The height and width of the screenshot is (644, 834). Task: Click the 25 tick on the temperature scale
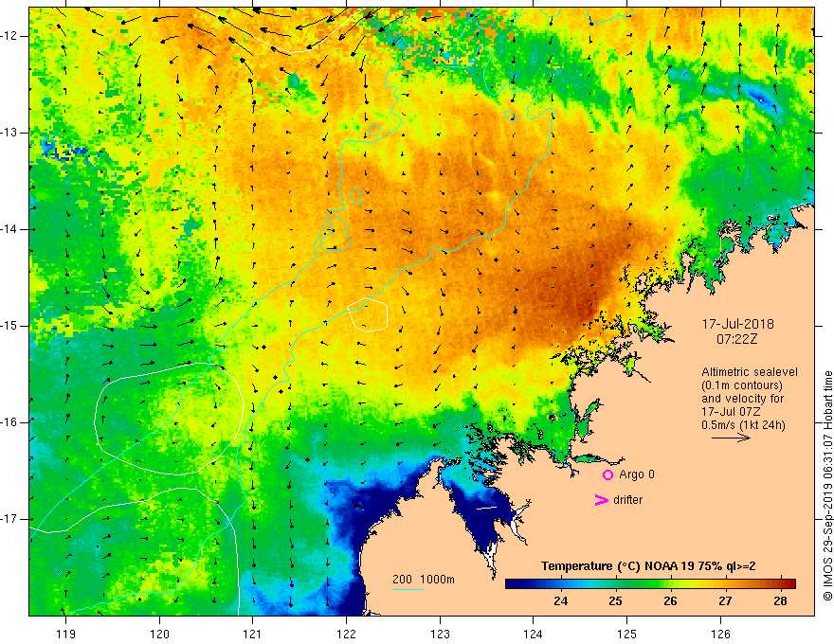point(615,601)
